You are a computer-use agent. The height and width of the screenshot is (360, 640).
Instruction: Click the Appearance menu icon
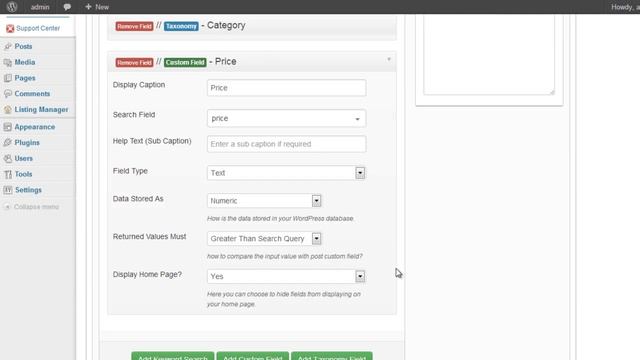(8, 127)
